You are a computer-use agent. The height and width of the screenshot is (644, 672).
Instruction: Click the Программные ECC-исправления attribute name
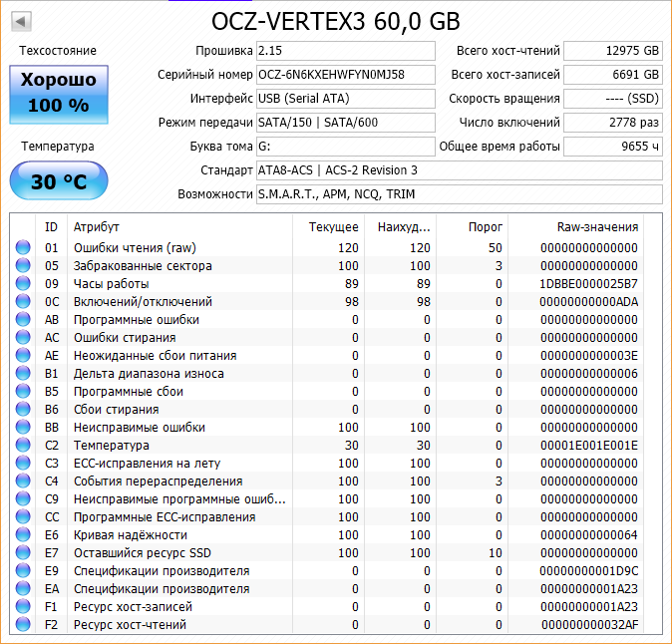tap(165, 517)
